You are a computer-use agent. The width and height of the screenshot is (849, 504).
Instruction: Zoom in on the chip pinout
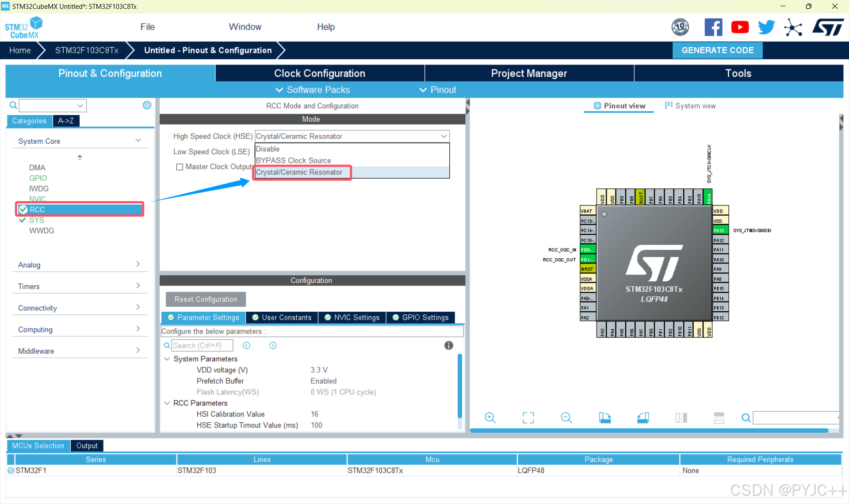point(490,418)
